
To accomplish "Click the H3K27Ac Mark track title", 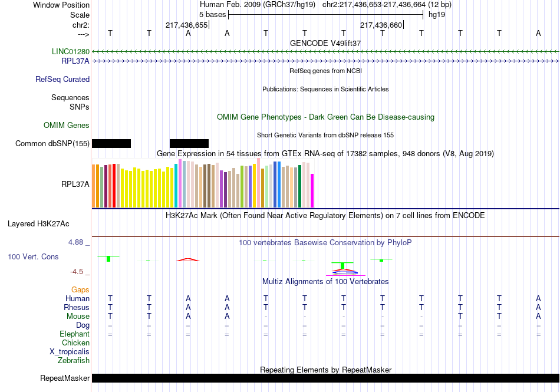I will (x=325, y=216).
